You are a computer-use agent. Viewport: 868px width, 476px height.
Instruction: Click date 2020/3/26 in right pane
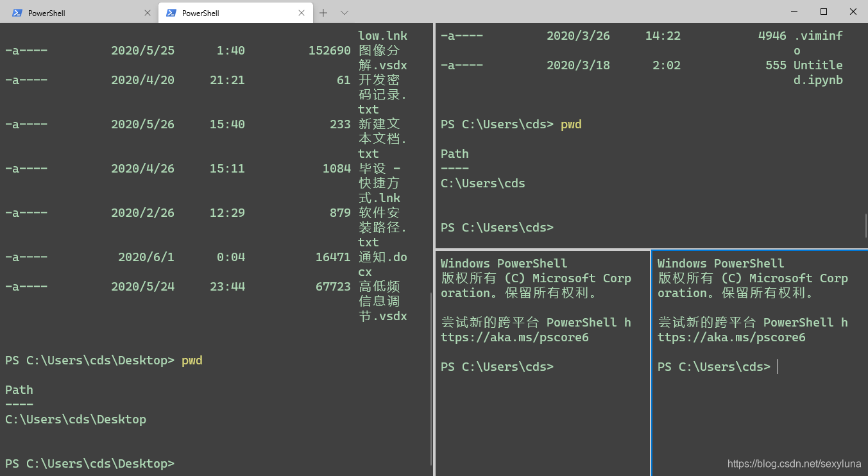click(578, 36)
